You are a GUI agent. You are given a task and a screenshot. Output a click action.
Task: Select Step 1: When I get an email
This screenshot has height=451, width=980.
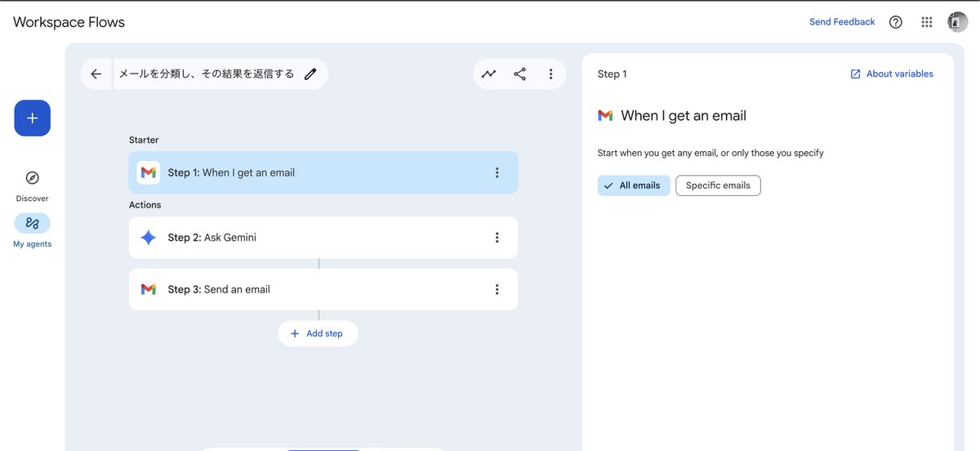coord(323,172)
